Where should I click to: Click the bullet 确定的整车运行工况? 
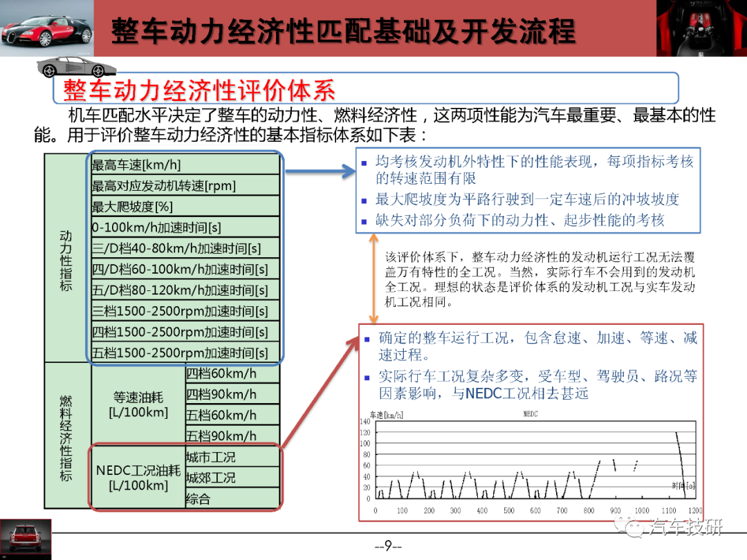(x=531, y=346)
